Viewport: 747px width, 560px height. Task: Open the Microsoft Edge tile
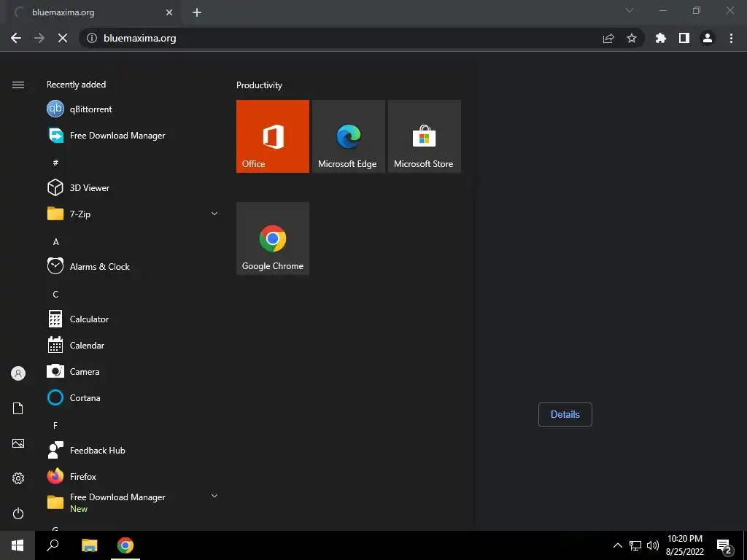pyautogui.click(x=348, y=136)
